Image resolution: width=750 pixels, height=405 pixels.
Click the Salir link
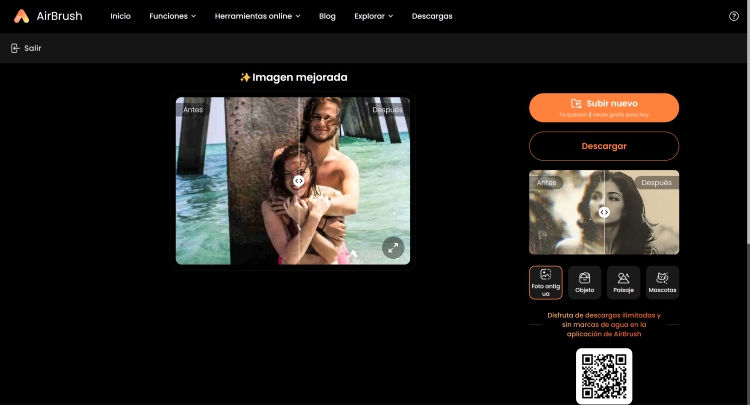point(33,48)
